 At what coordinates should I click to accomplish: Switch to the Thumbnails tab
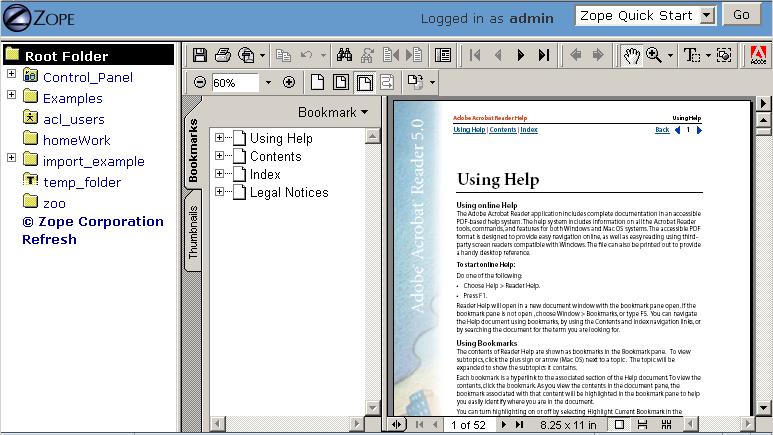[x=193, y=232]
